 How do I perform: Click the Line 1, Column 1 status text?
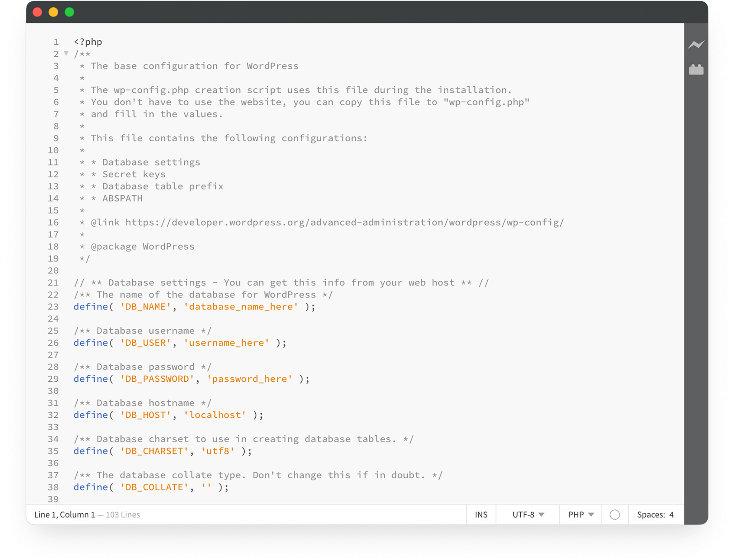(64, 514)
